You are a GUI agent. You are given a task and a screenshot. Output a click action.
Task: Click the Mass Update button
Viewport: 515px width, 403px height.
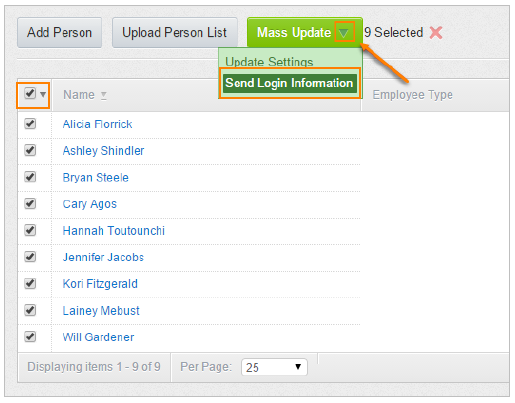(293, 33)
